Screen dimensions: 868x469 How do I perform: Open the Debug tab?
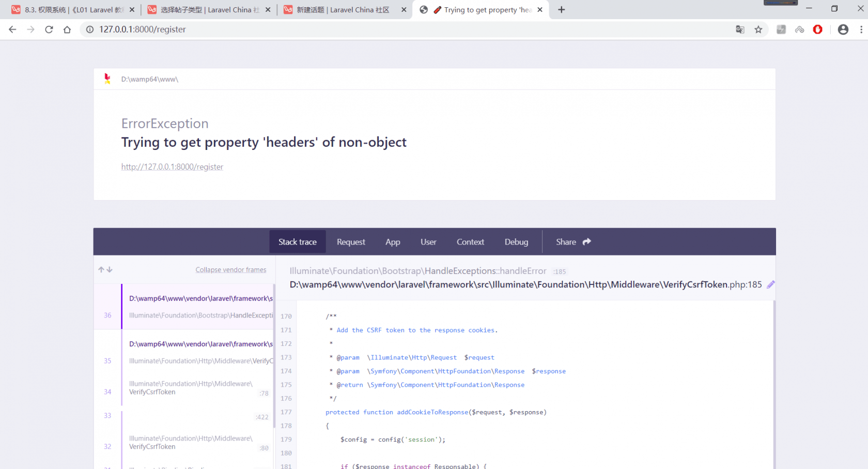coord(516,242)
